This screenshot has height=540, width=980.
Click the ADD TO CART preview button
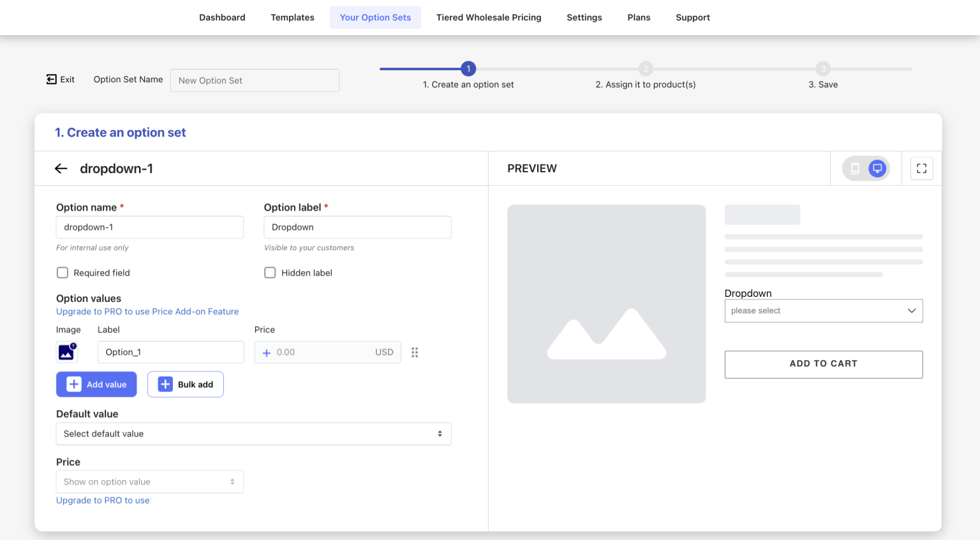[x=823, y=364]
